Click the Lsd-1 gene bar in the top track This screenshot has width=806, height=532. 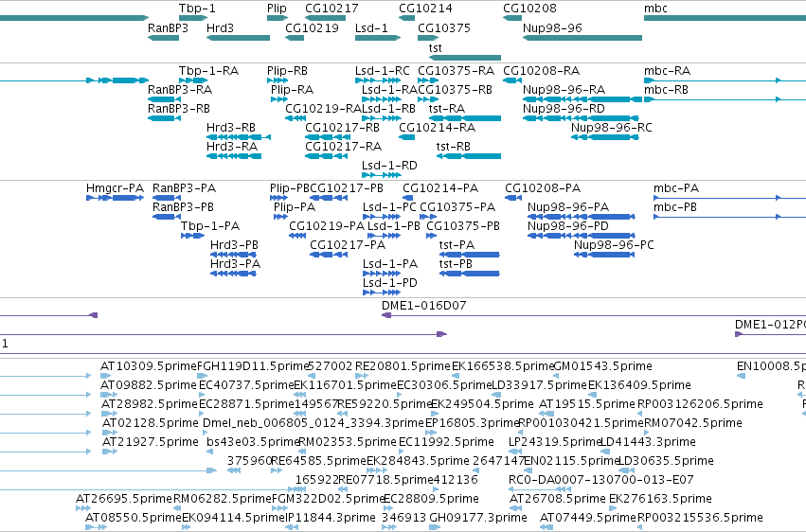tap(378, 38)
